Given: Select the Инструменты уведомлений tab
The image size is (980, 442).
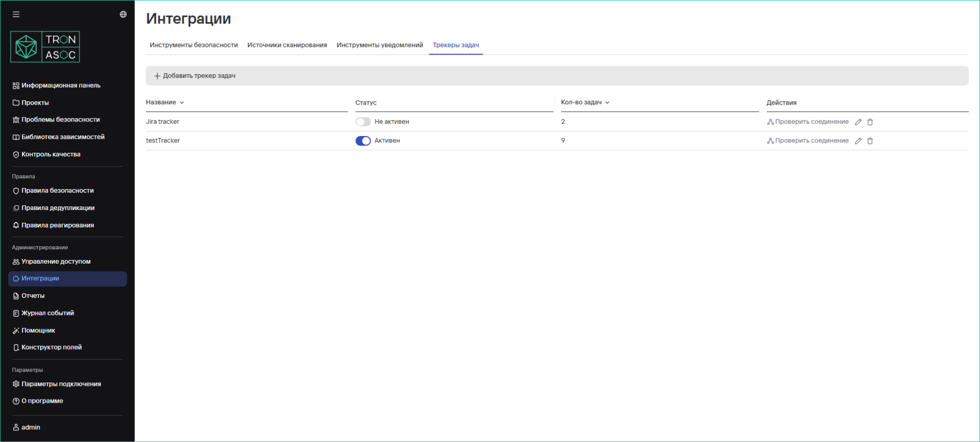Looking at the screenshot, I should [x=379, y=45].
